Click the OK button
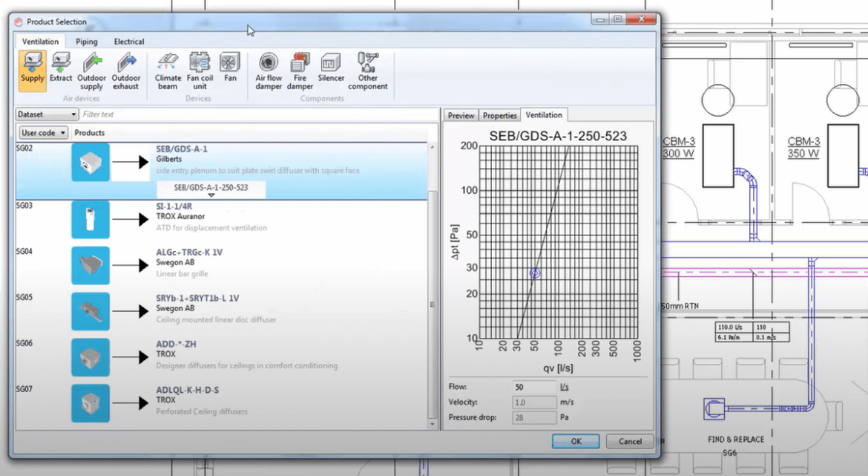 (x=575, y=441)
